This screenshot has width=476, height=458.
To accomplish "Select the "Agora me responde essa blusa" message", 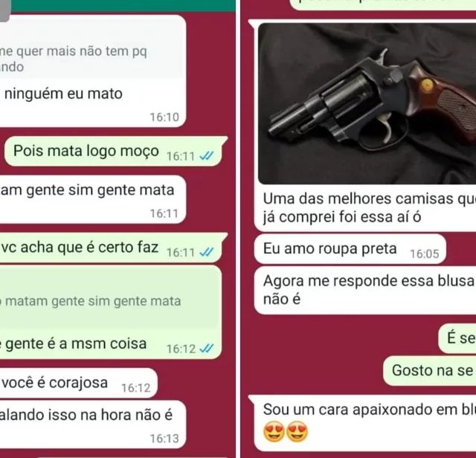I will 365,290.
